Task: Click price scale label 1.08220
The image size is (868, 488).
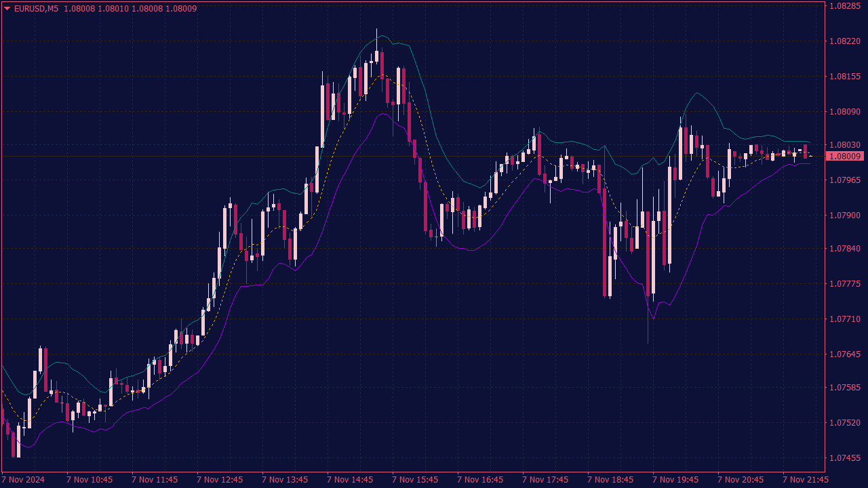Action: (x=845, y=41)
